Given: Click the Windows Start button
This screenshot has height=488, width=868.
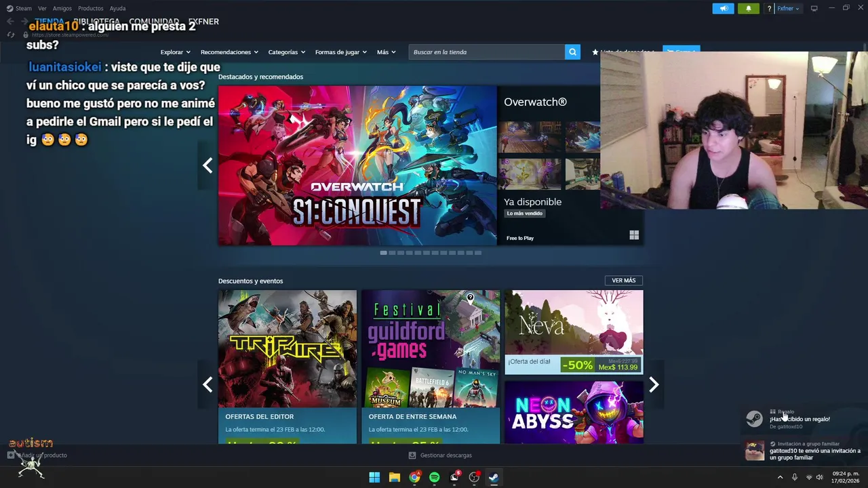Looking at the screenshot, I should coord(374,477).
